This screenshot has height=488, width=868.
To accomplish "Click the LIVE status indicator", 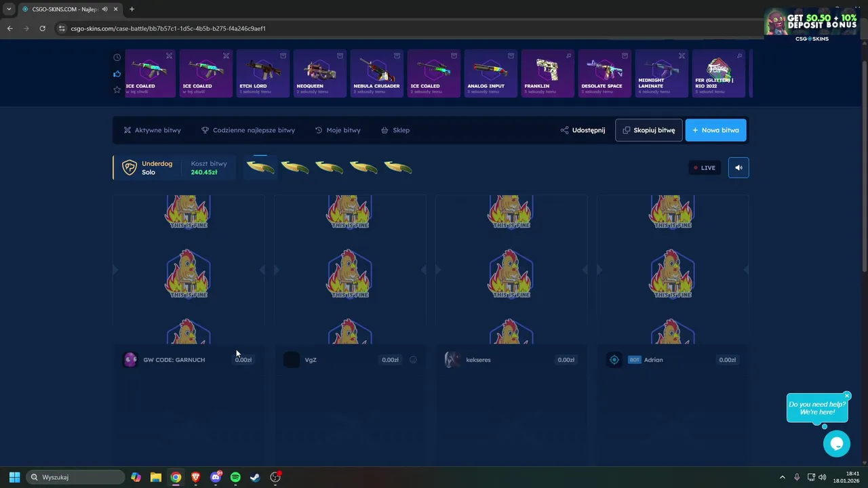I will (x=705, y=167).
